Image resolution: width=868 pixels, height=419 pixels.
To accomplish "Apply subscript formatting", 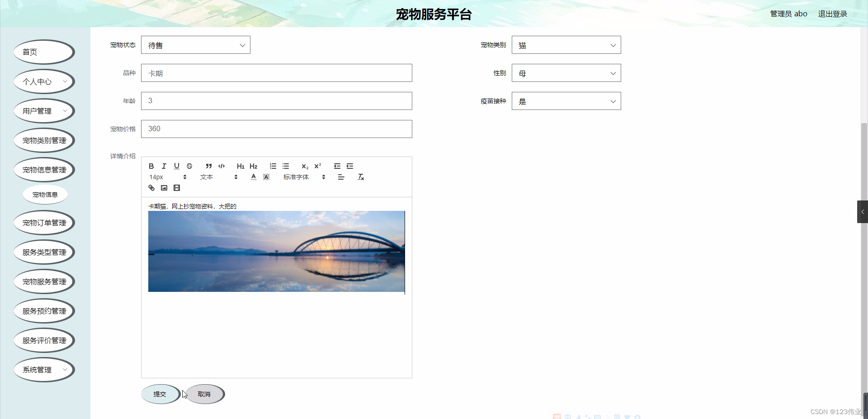I will click(305, 166).
